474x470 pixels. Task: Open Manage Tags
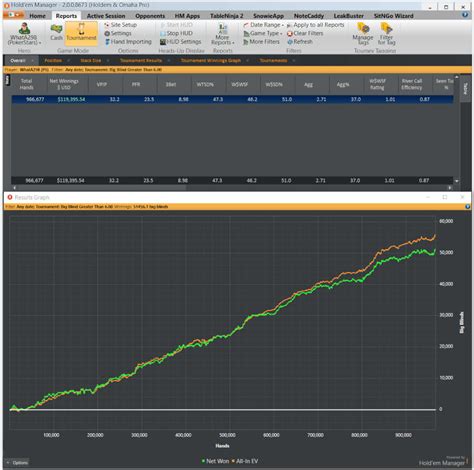pyautogui.click(x=363, y=34)
